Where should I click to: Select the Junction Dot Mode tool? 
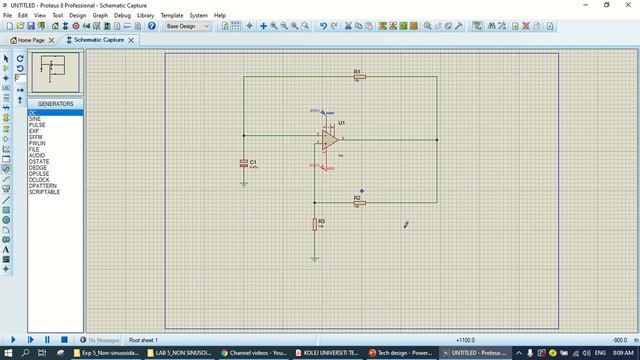[6, 78]
